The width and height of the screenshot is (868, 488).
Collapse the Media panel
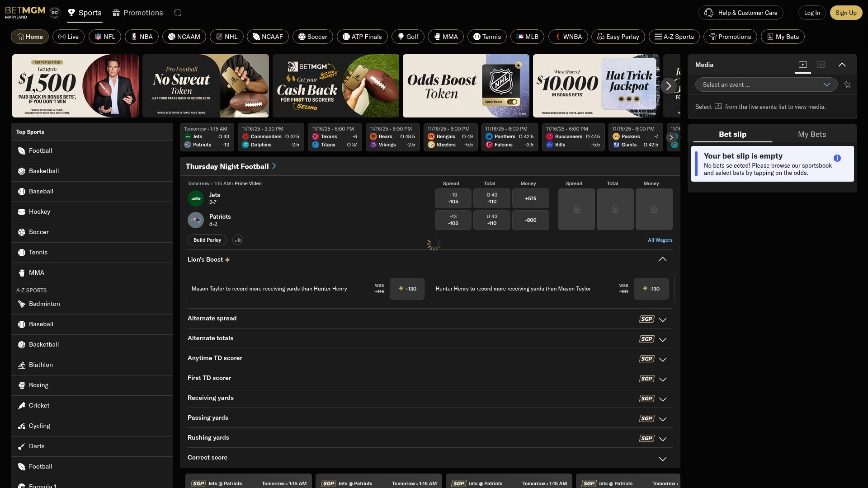842,65
